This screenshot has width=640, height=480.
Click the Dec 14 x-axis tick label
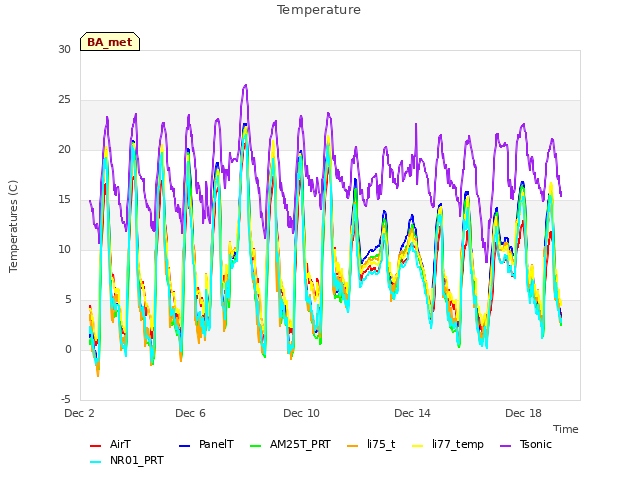click(x=412, y=413)
